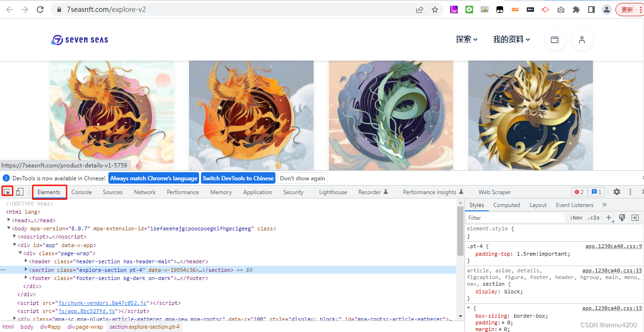
Task: Go back with browser back arrow
Action: pos(10,10)
